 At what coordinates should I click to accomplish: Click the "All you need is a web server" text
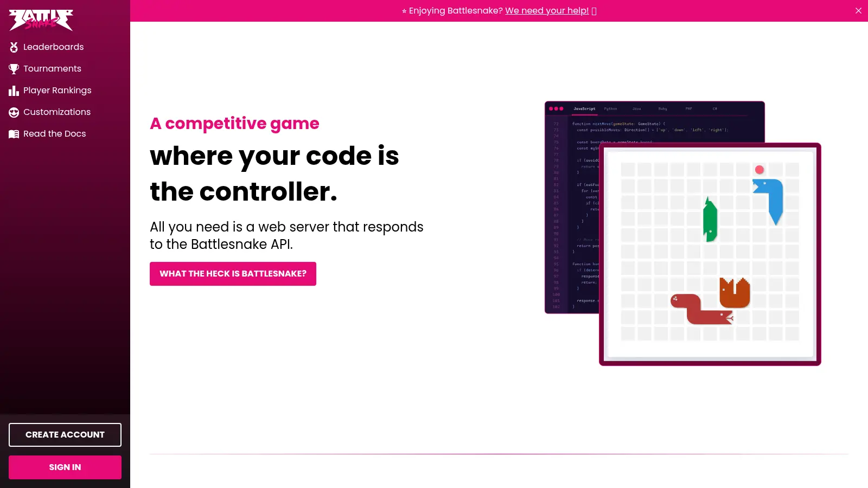click(286, 235)
